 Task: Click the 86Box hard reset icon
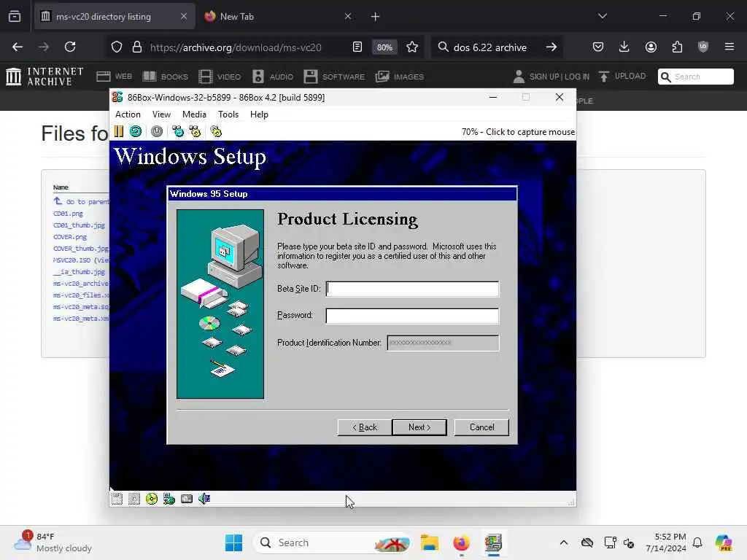136,131
